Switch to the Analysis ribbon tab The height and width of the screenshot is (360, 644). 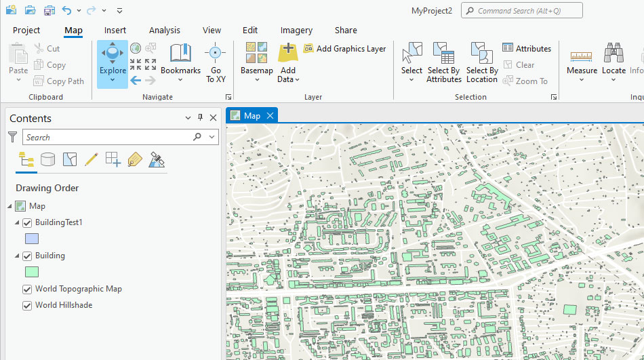[165, 31]
